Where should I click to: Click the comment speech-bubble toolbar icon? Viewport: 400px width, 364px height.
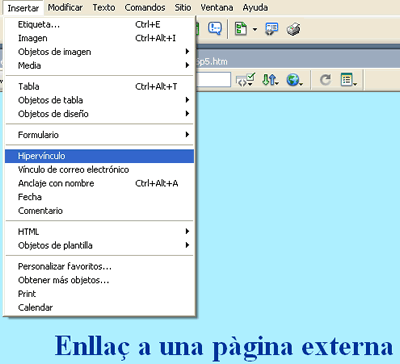point(215,28)
